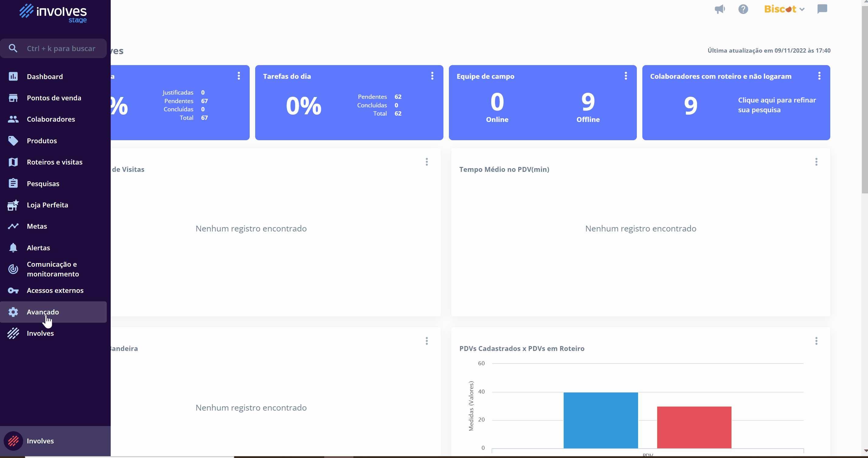The height and width of the screenshot is (458, 868).
Task: Click the Alertas bell icon
Action: (x=13, y=248)
